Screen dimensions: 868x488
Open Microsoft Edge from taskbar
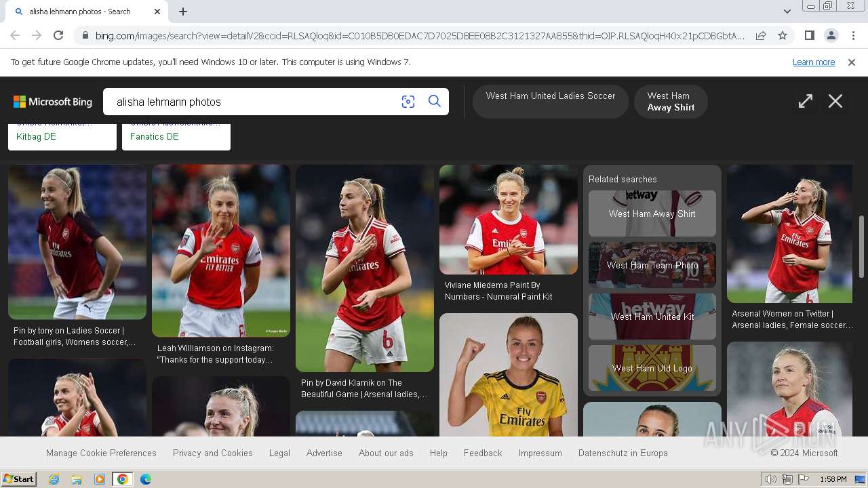[146, 479]
